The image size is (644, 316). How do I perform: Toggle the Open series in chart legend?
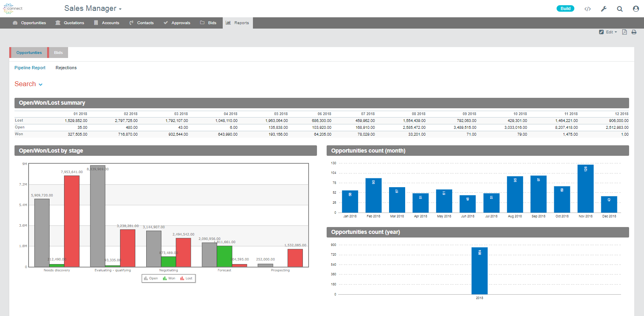click(151, 279)
